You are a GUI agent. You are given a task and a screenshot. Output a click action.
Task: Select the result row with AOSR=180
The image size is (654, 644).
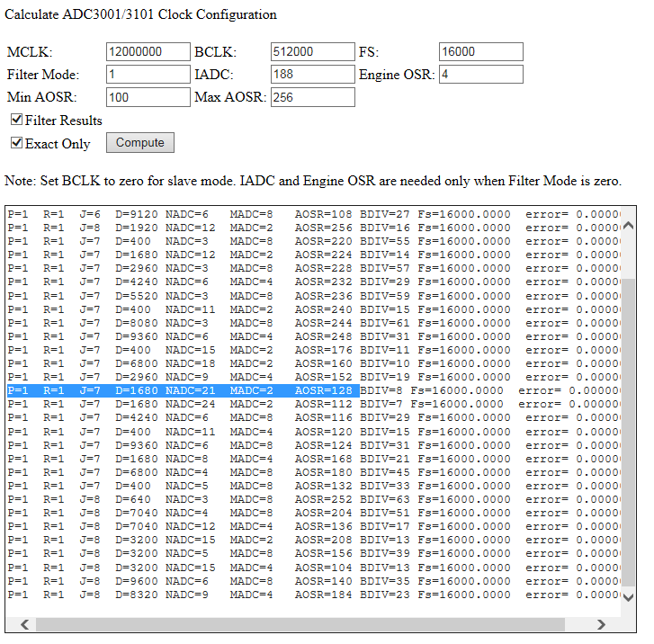(x=314, y=472)
